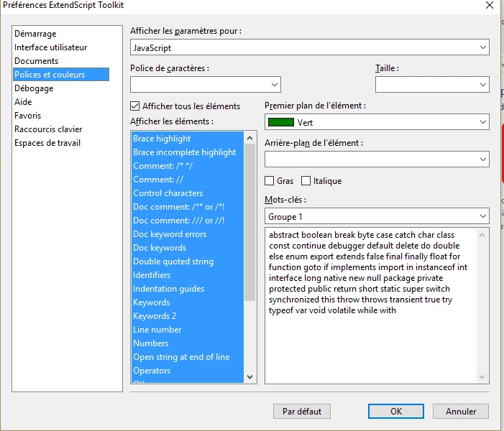Confirm with the OK button
The image size is (504, 431).
point(396,412)
